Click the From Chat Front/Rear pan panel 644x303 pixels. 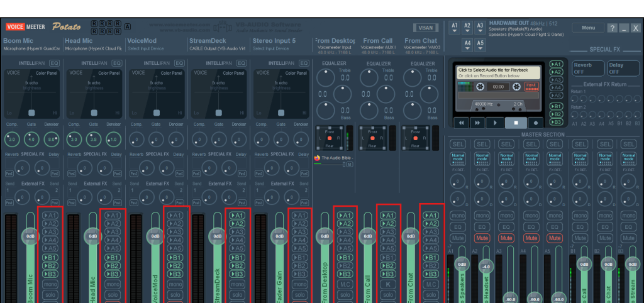[416, 138]
